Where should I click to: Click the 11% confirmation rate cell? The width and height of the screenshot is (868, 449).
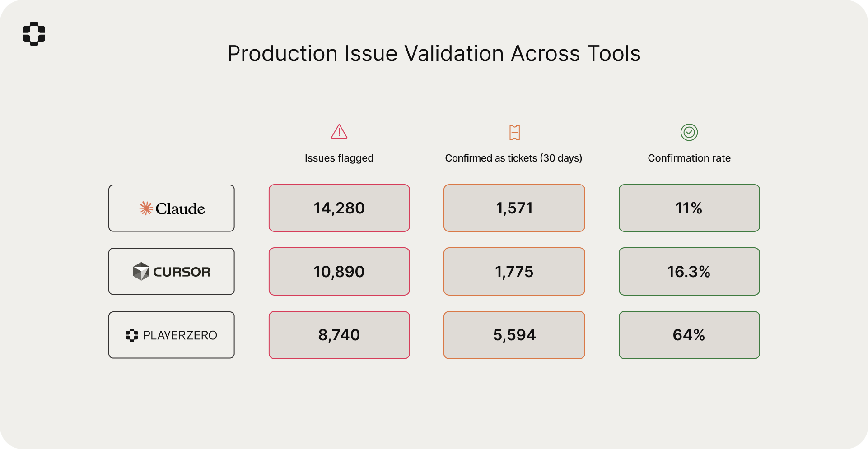[689, 208]
